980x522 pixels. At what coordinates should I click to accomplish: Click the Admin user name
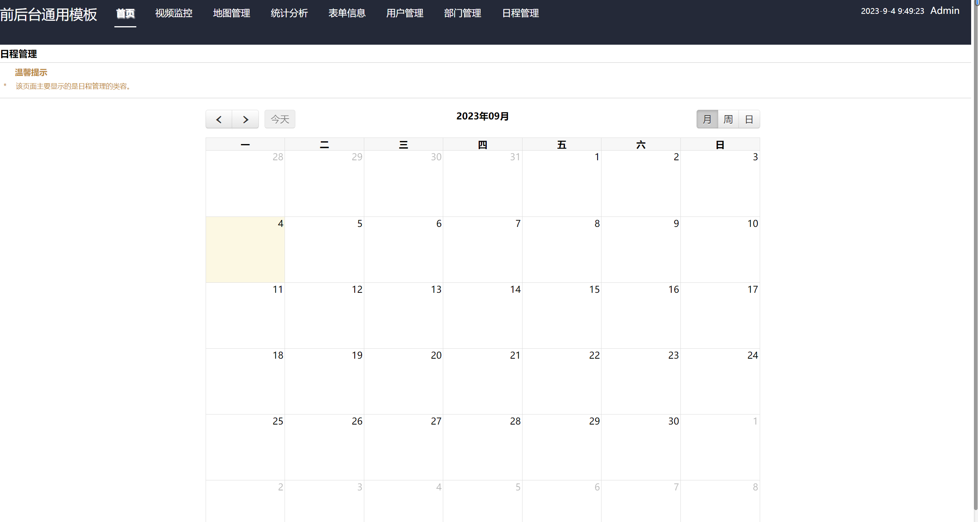pyautogui.click(x=945, y=11)
